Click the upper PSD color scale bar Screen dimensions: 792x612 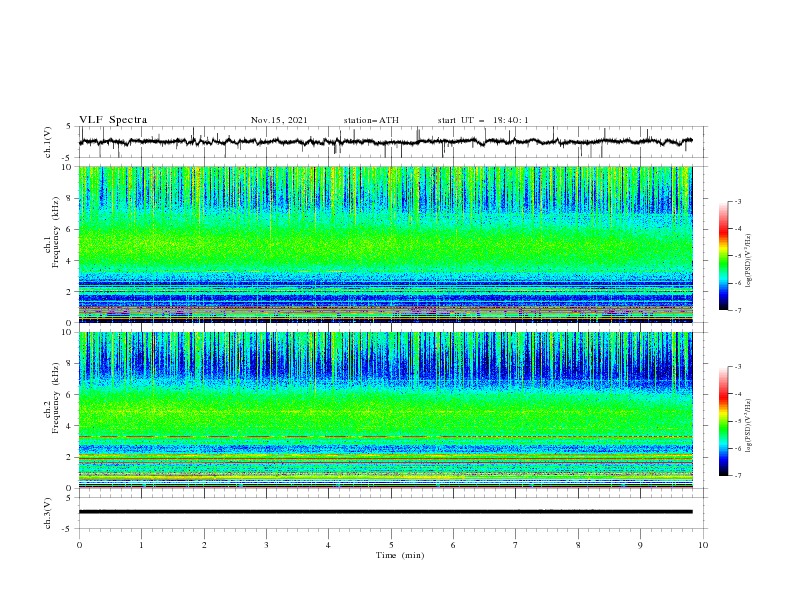pyautogui.click(x=723, y=255)
